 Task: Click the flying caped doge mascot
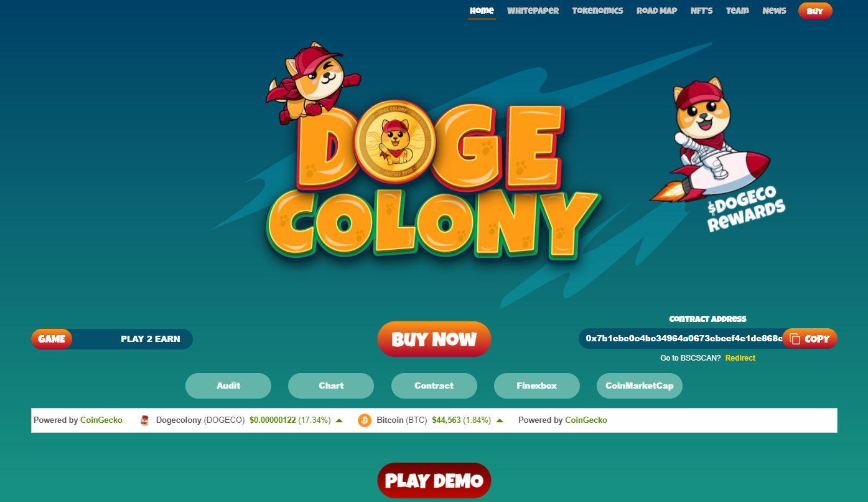point(311,82)
